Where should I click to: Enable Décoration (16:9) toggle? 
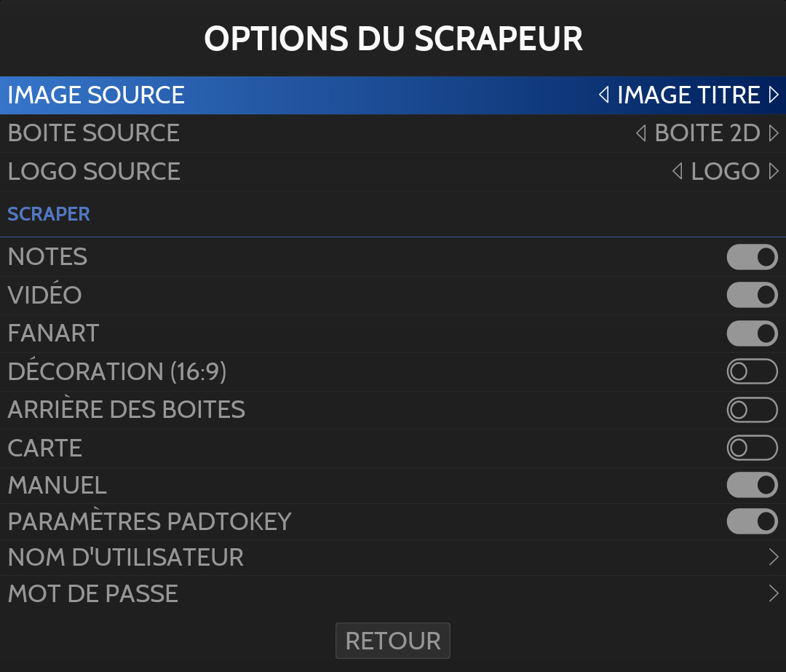(x=752, y=372)
